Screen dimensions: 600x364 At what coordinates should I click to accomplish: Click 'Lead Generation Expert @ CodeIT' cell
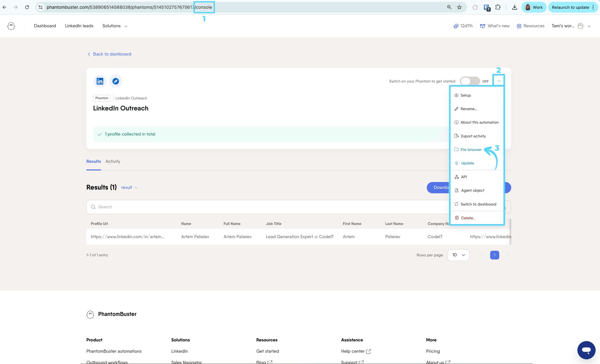[x=300, y=237]
